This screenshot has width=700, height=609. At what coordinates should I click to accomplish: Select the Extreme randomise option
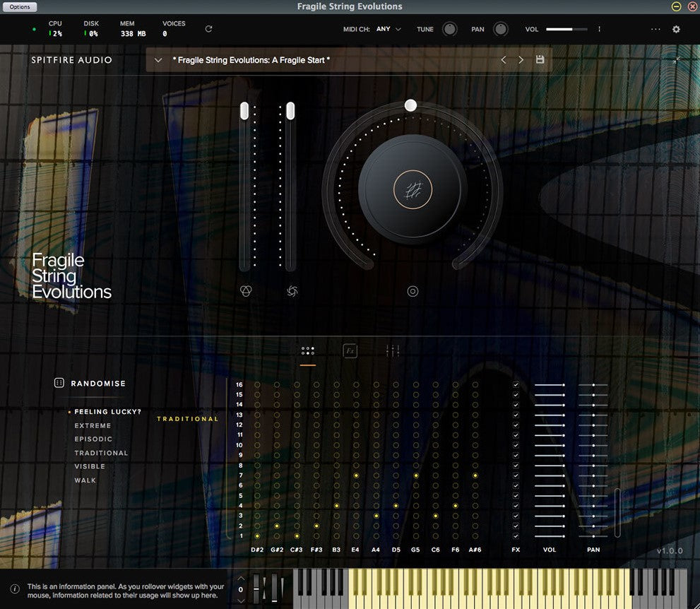[x=93, y=426]
